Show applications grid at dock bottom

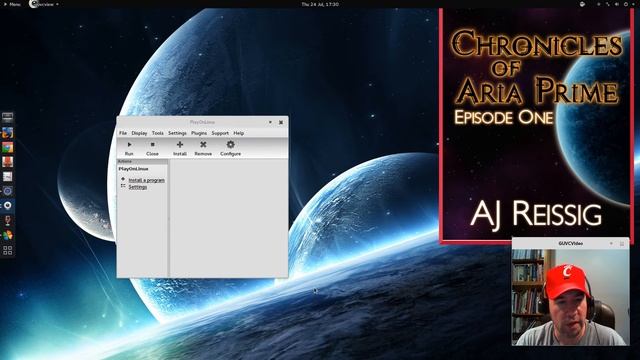[x=7, y=250]
